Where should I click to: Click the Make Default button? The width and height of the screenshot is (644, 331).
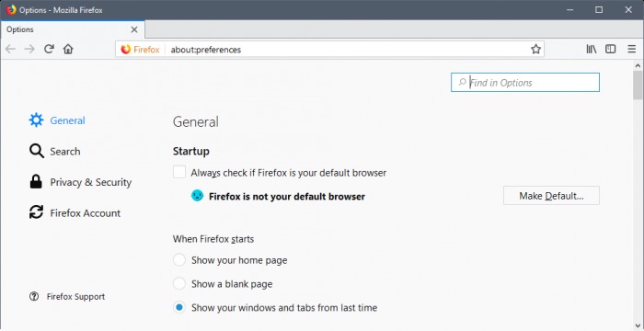551,196
